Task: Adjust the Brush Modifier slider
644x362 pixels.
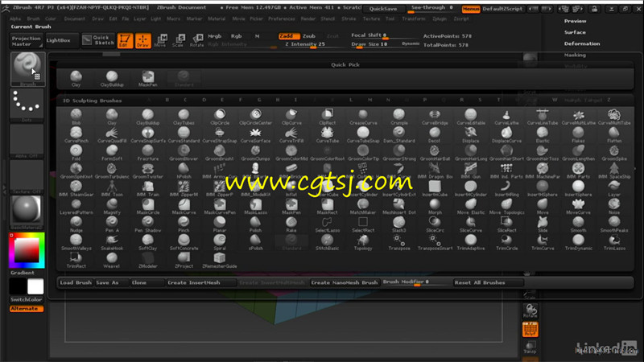Action: pos(416,282)
